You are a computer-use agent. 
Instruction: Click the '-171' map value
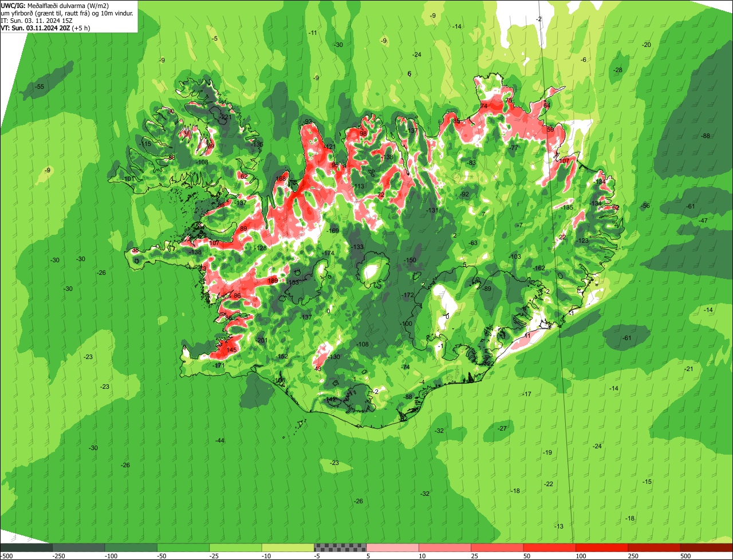tap(218, 365)
